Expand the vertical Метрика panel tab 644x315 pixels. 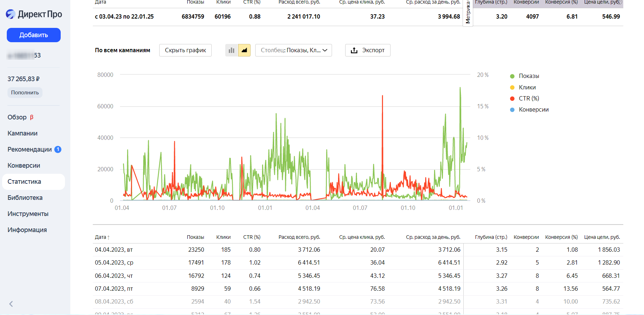tap(468, 13)
